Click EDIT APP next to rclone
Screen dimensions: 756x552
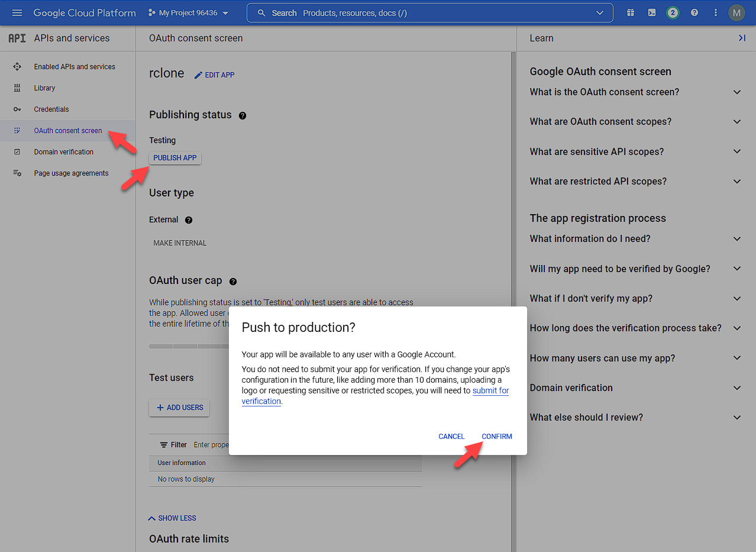pyautogui.click(x=215, y=75)
